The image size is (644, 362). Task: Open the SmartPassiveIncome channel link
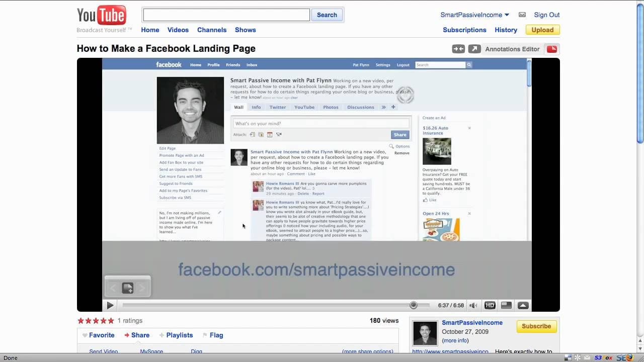tap(472, 323)
